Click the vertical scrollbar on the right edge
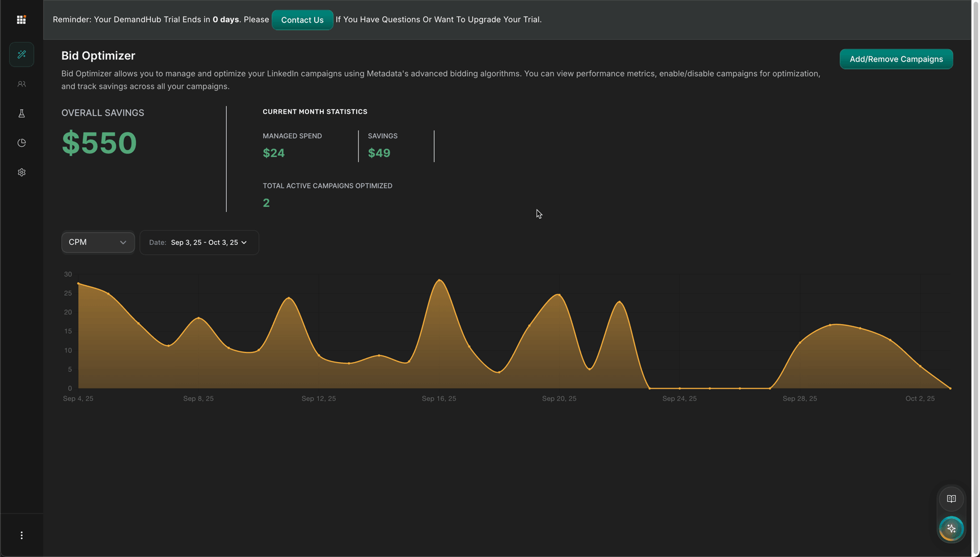 [975, 278]
